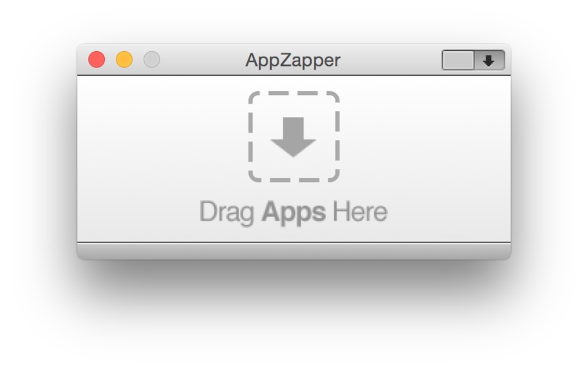Click the bold "Apps" word
This screenshot has width=588, height=370.
[293, 213]
